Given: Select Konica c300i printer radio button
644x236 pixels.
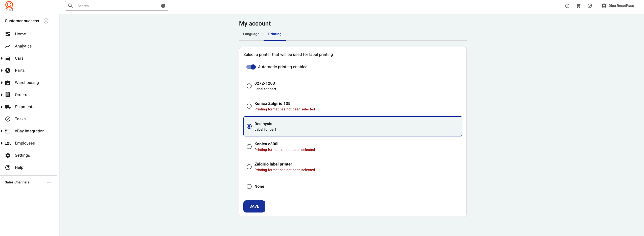Looking at the screenshot, I should pyautogui.click(x=249, y=147).
